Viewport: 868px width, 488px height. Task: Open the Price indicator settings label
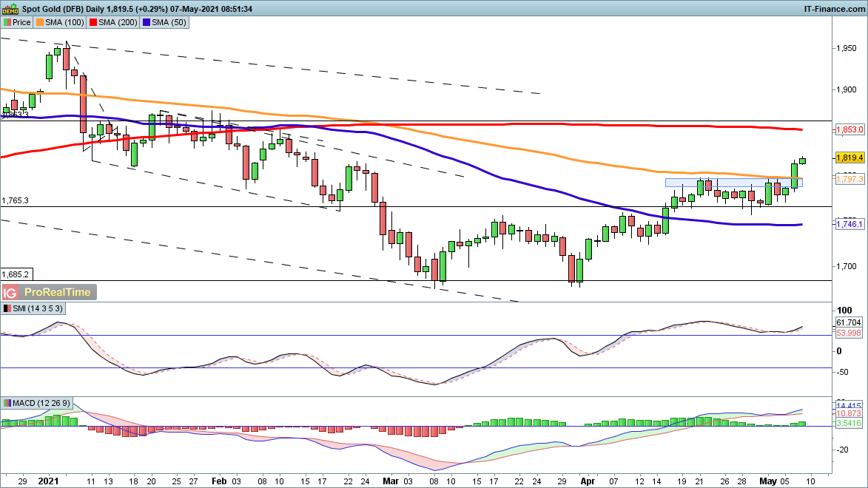(x=21, y=22)
